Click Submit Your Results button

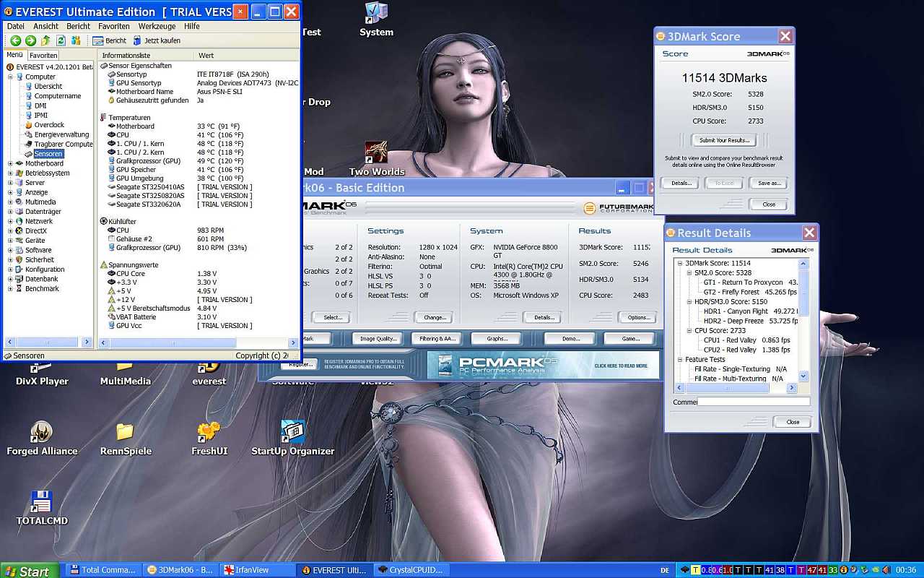tap(724, 140)
